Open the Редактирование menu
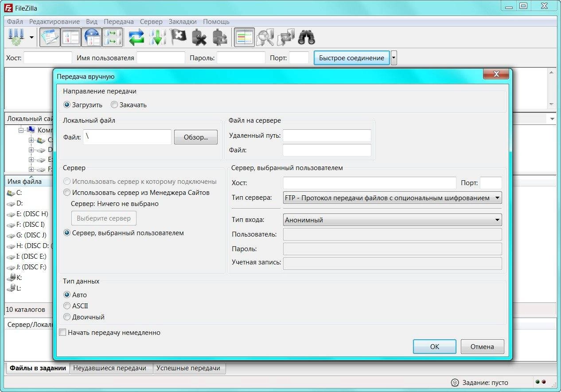 coord(55,21)
